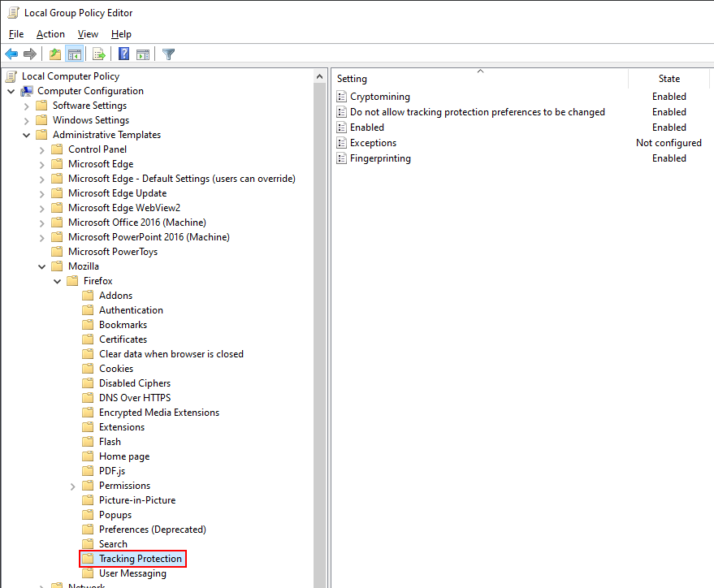The image size is (714, 588).
Task: Expand the Windows Settings node
Action: pos(27,120)
